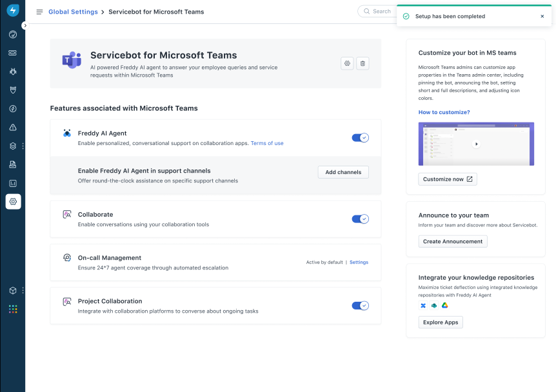Image resolution: width=556 pixels, height=392 pixels.
Task: Open the Alerts triangle icon in sidebar
Action: (x=13, y=127)
